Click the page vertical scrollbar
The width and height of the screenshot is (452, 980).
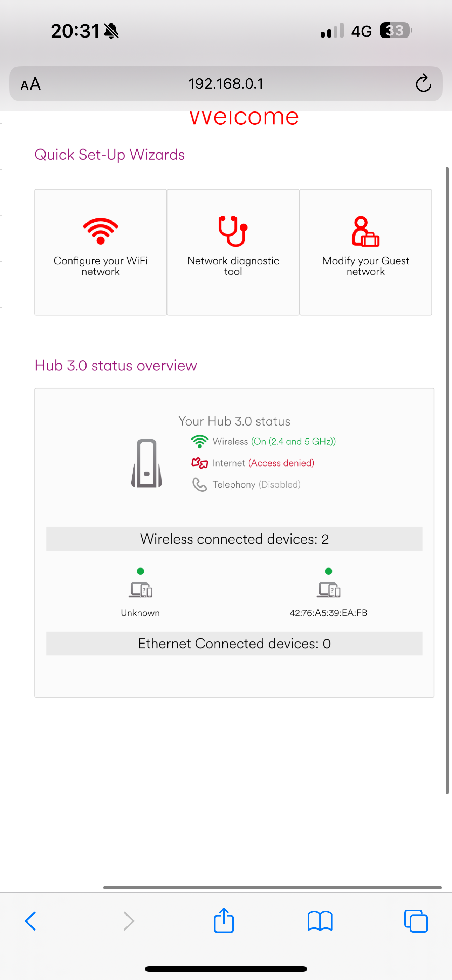pyautogui.click(x=447, y=480)
